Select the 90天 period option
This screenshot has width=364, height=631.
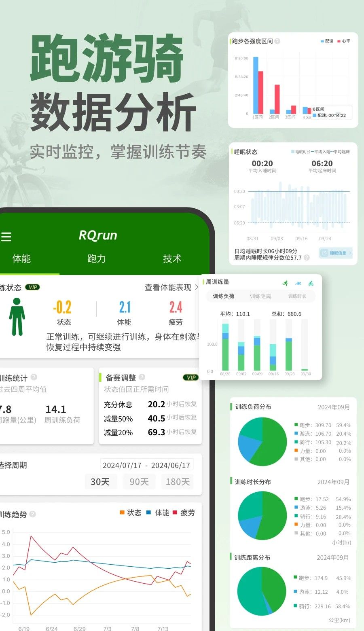pos(139,482)
